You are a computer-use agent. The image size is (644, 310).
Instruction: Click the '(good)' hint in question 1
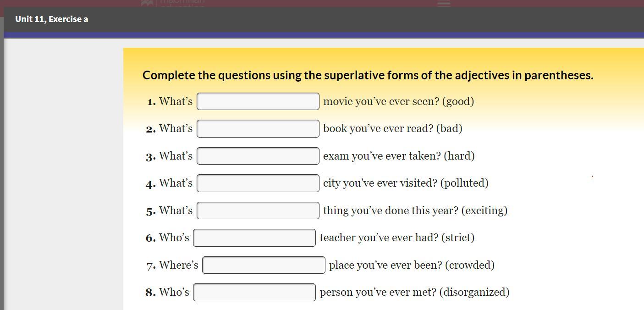click(x=457, y=101)
